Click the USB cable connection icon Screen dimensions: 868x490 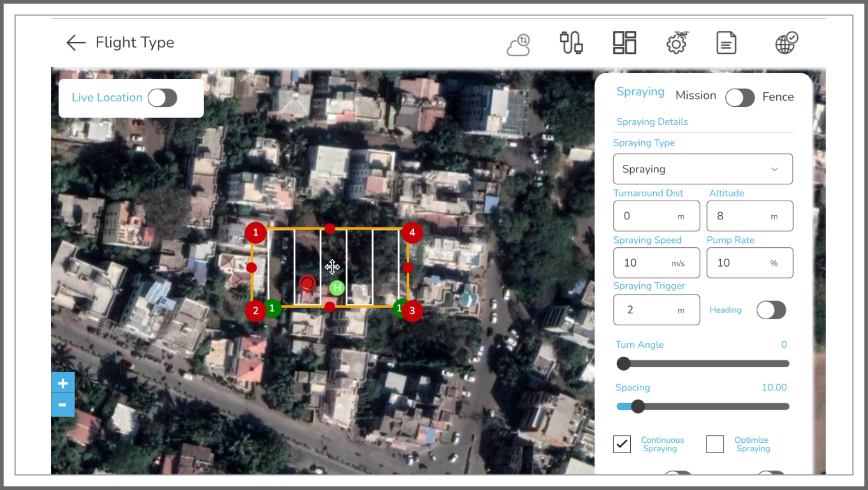click(571, 43)
